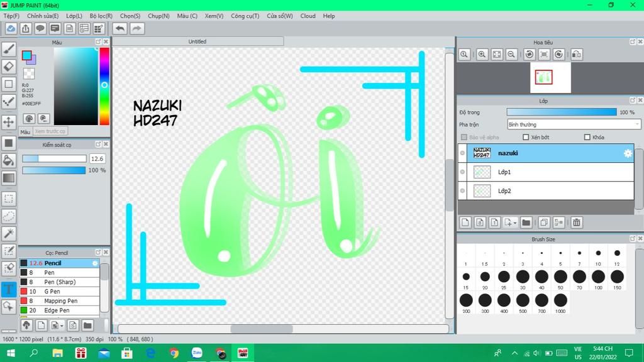Click the foreground cyan color swatch
This screenshot has width=644, height=362.
click(26, 55)
